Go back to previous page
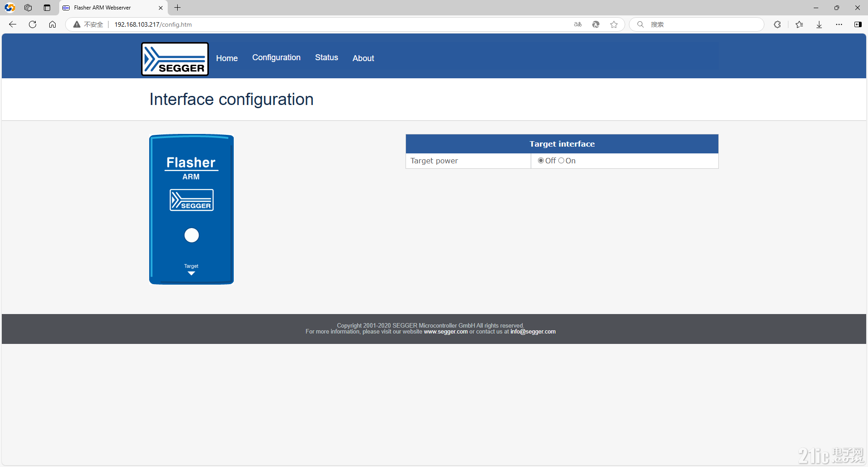 point(13,24)
